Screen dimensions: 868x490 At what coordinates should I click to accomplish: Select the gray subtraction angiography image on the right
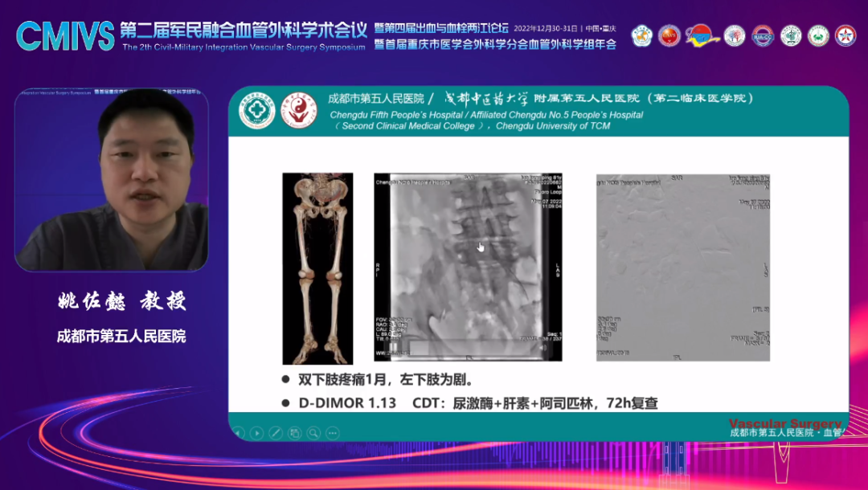coord(683,267)
